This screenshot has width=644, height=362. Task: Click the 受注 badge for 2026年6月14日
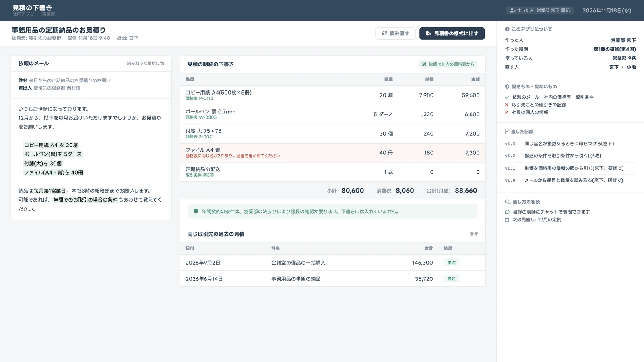(x=451, y=279)
